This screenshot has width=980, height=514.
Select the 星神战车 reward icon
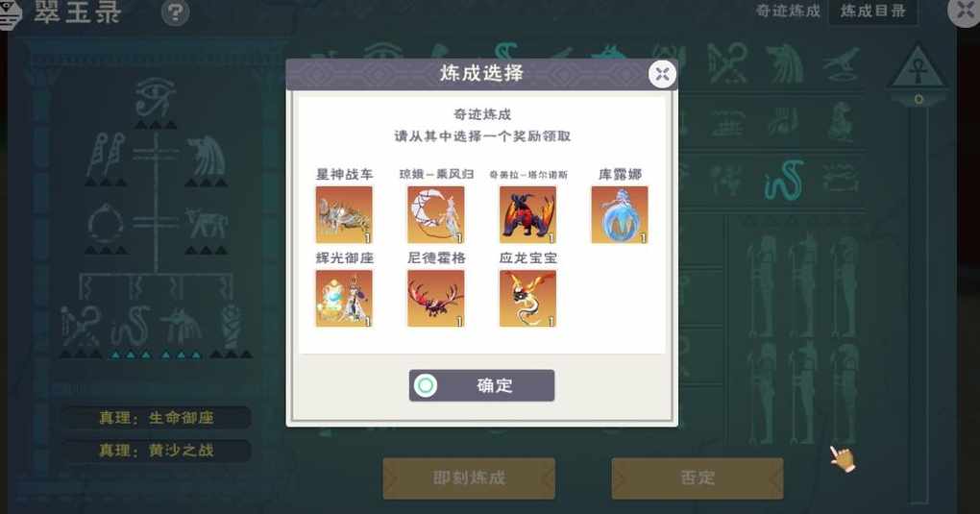[x=344, y=214]
